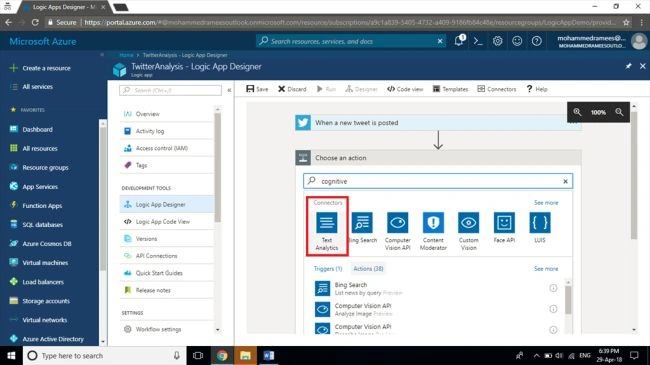This screenshot has height=365, width=650.
Task: Open Workflow settings
Action: pyautogui.click(x=167, y=329)
